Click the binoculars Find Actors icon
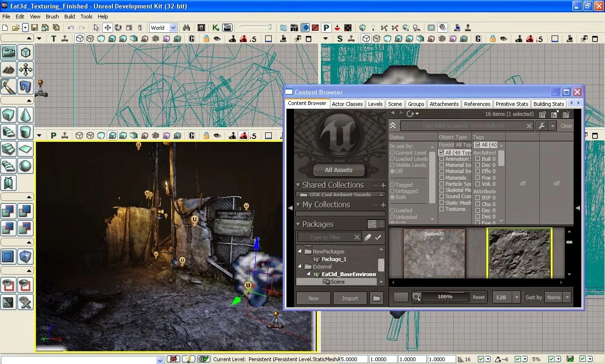Image resolution: width=605 pixels, height=364 pixels. [187, 27]
